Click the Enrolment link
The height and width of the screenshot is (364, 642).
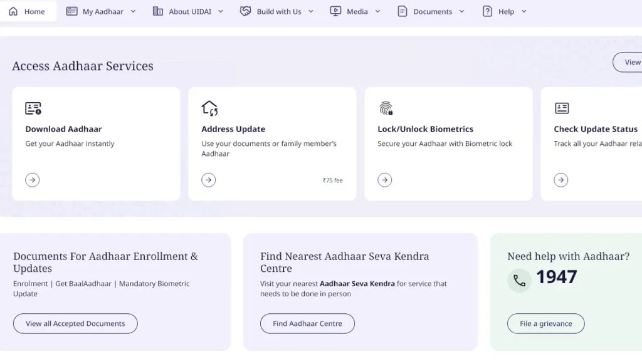(30, 283)
